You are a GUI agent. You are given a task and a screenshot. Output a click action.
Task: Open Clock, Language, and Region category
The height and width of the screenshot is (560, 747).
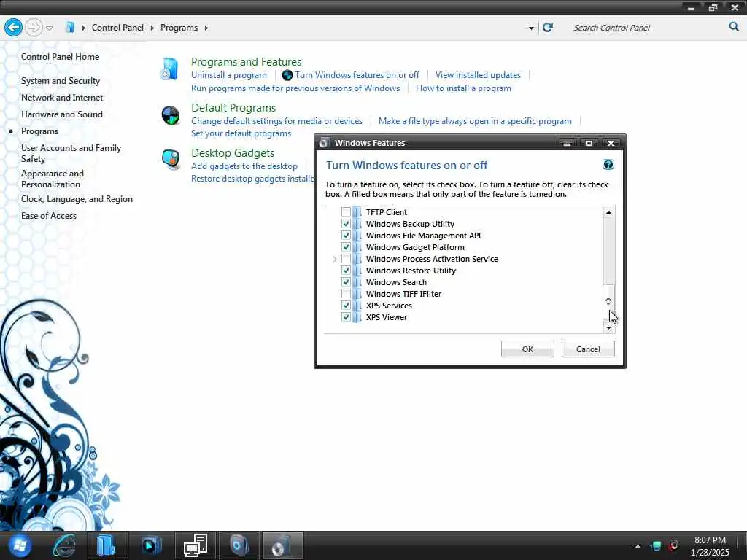[x=77, y=199]
